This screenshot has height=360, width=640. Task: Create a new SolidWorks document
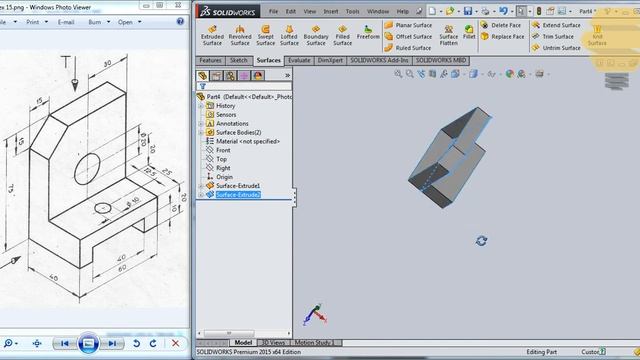pyautogui.click(x=432, y=11)
